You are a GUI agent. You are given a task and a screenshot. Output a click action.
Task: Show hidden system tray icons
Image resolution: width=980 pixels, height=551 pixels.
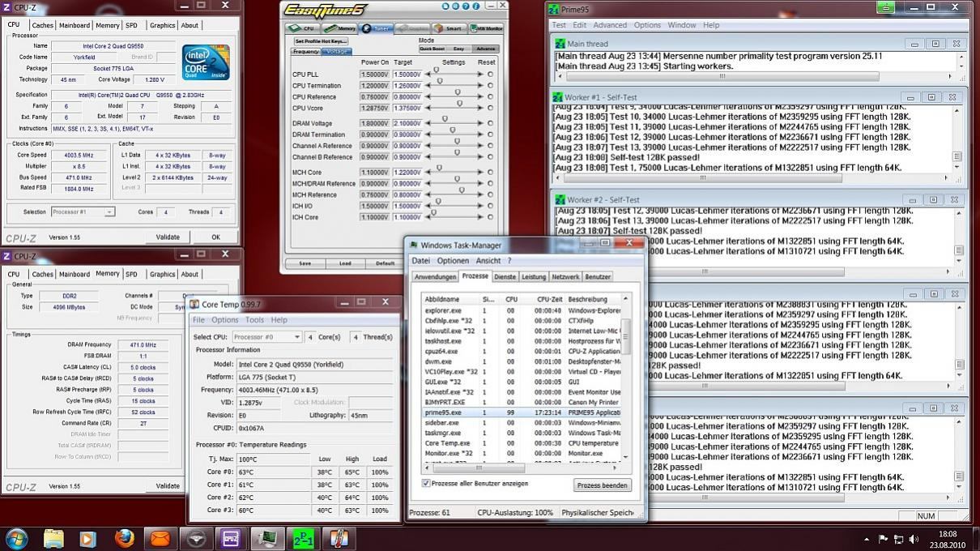868,539
